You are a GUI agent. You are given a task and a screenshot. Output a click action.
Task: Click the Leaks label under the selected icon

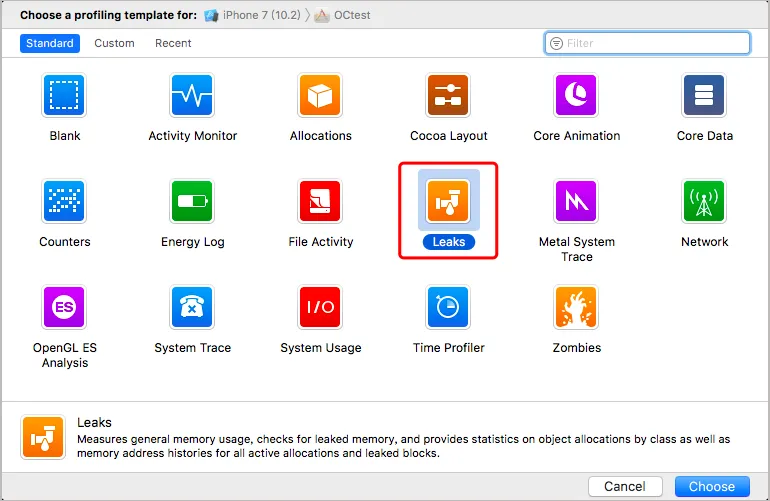click(449, 242)
